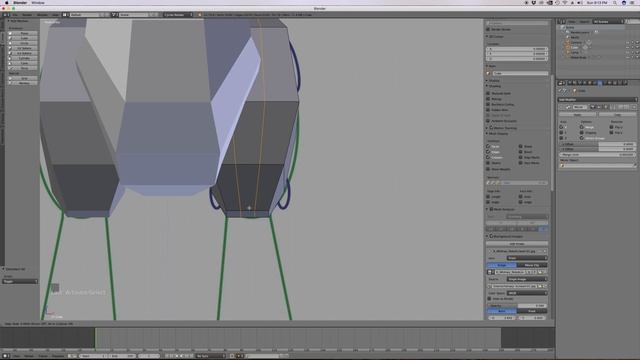Viewport: 640px width, 360px height.
Task: Open outliner View menu
Action: pos(572,22)
